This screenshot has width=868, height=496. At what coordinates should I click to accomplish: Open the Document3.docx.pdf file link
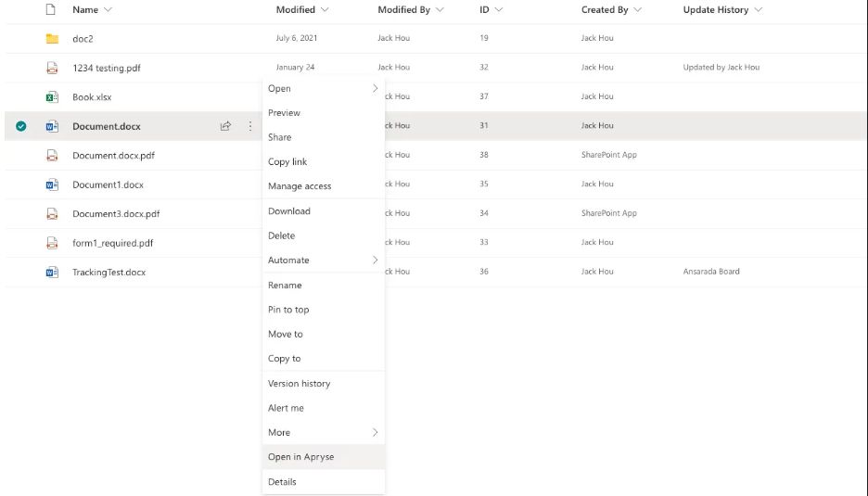coord(116,214)
